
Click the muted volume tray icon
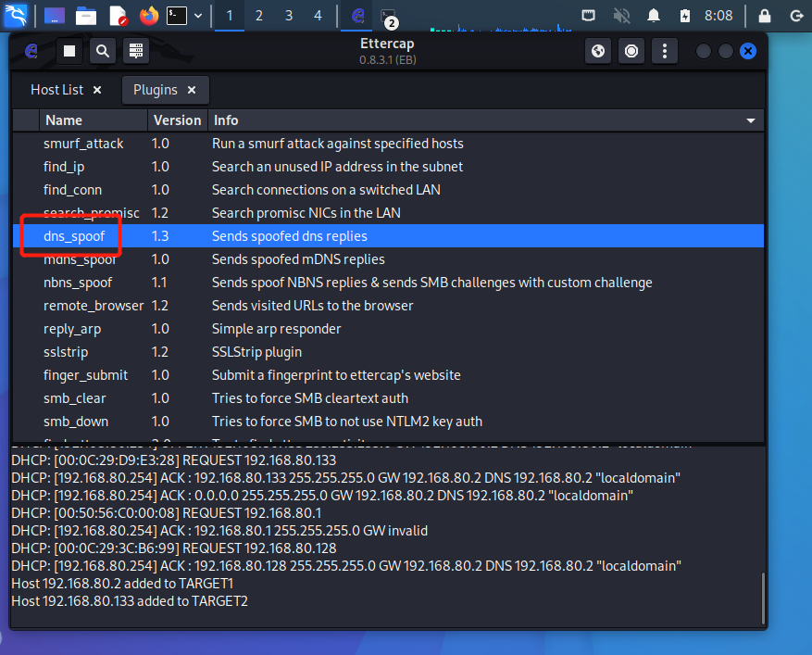click(x=621, y=16)
